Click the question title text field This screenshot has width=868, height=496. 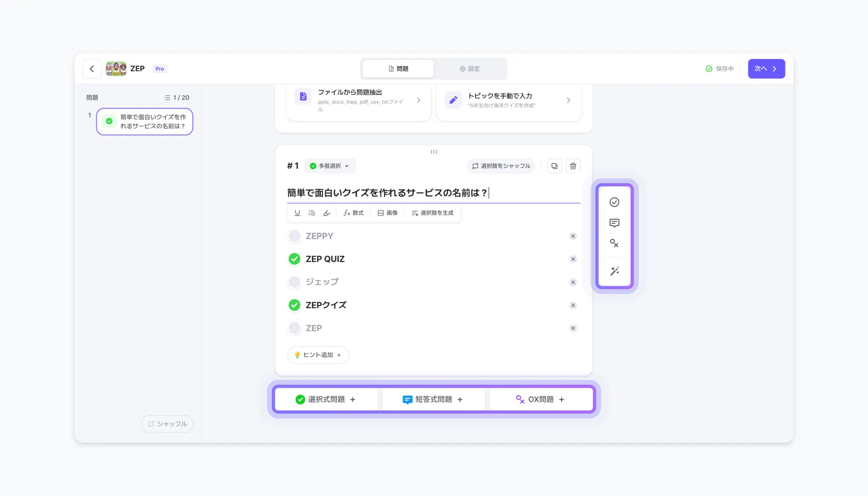pos(433,193)
